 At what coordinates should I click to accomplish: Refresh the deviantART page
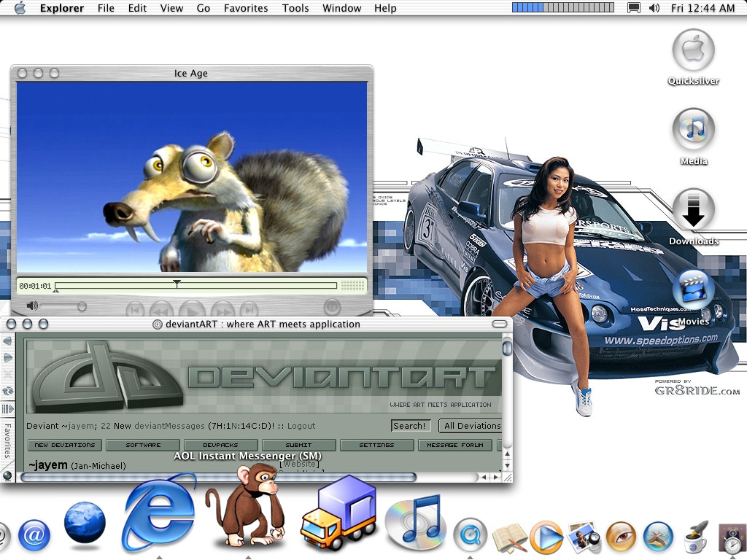tap(7, 391)
